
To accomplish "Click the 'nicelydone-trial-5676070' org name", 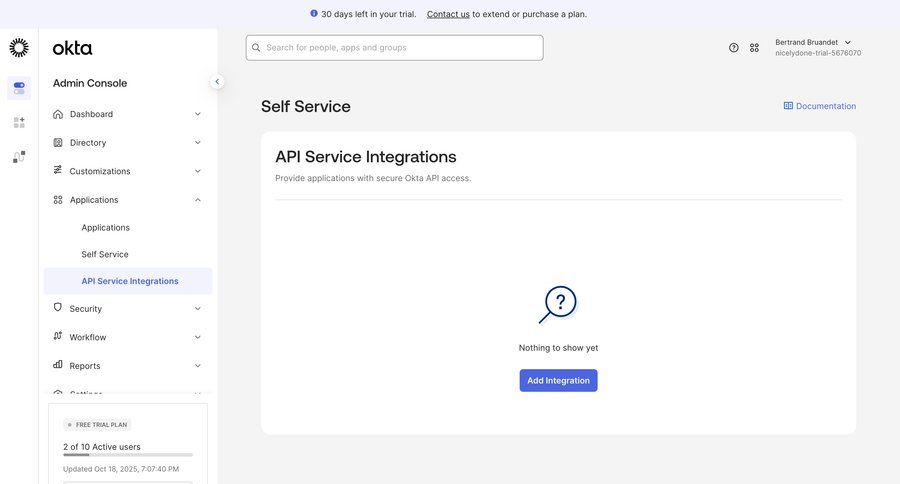I will pyautogui.click(x=818, y=53).
